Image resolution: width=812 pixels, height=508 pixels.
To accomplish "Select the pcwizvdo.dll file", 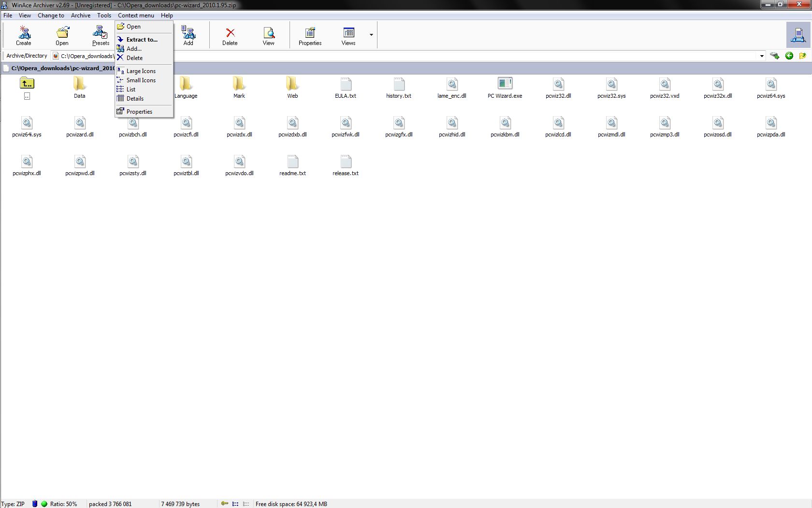I will coord(239,165).
